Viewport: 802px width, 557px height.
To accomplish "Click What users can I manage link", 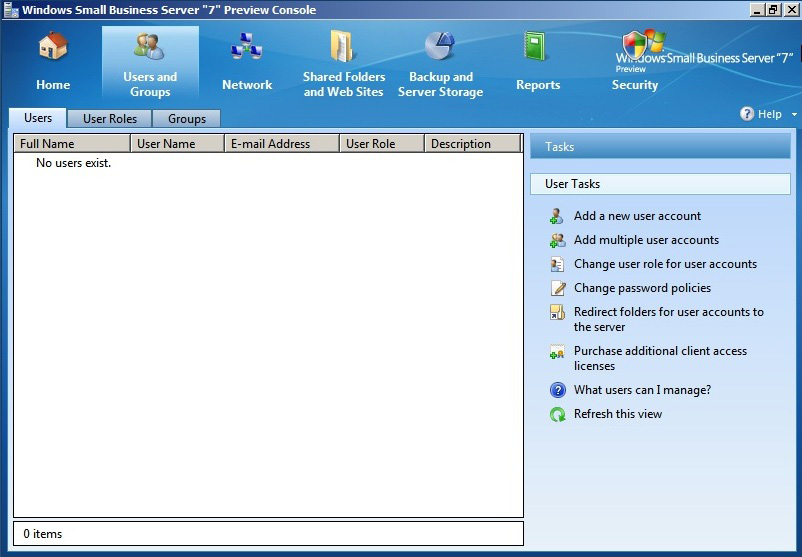I will 642,390.
